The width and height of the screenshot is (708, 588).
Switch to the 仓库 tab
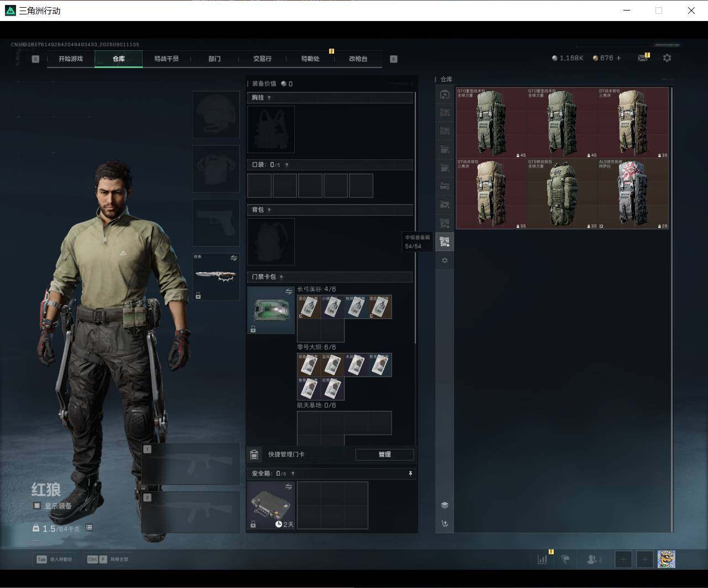point(119,59)
